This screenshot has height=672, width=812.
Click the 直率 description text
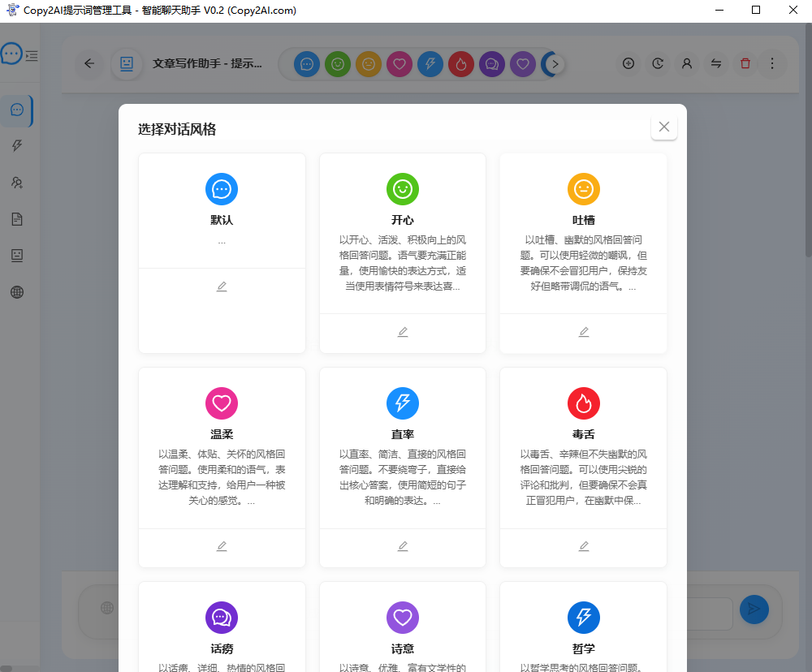[x=403, y=477]
